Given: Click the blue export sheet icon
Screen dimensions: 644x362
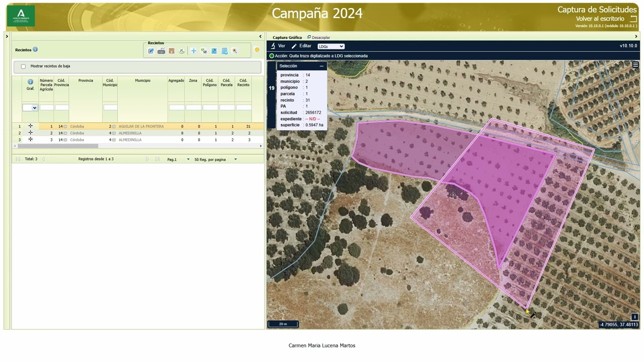Looking at the screenshot, I should [x=214, y=51].
